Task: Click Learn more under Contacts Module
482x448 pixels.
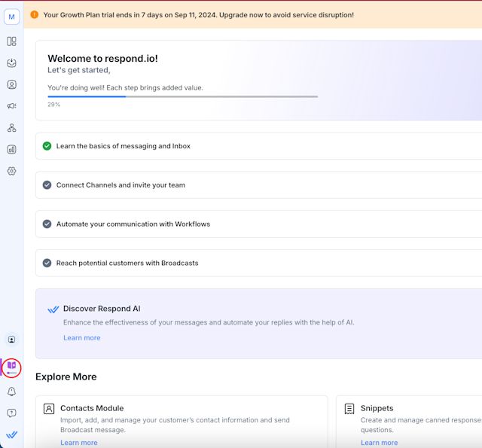Action: click(78, 443)
